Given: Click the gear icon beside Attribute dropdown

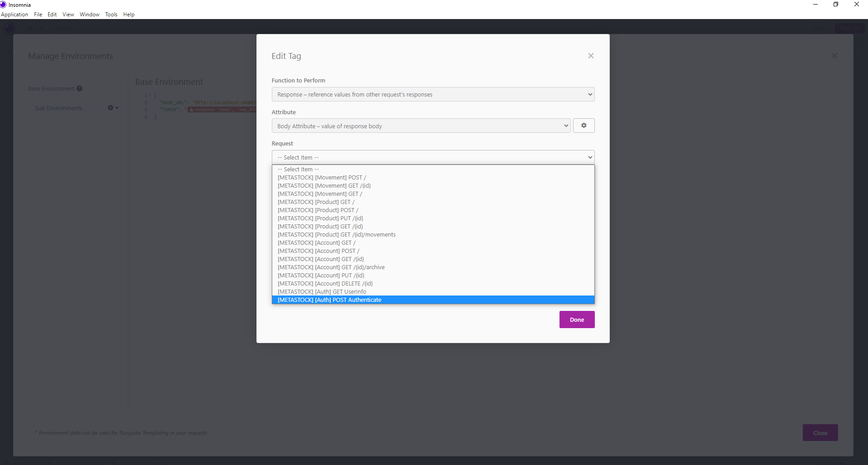Looking at the screenshot, I should point(583,126).
